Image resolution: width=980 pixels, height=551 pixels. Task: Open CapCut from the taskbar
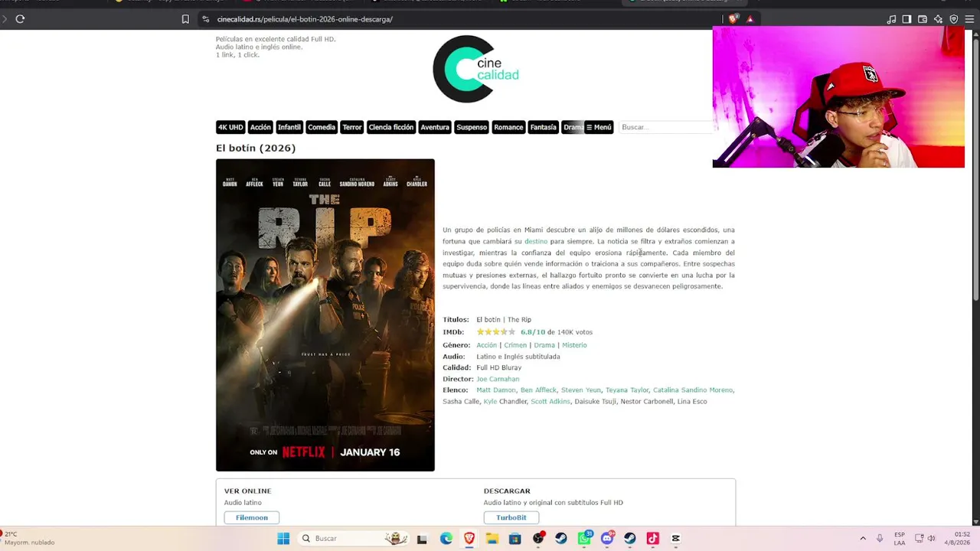676,539
